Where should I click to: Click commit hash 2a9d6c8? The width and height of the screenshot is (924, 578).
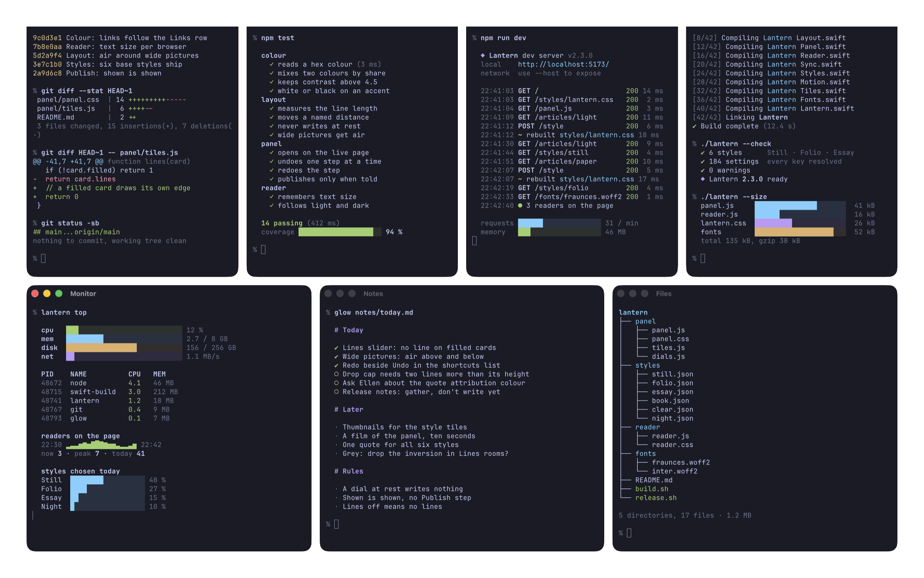47,73
